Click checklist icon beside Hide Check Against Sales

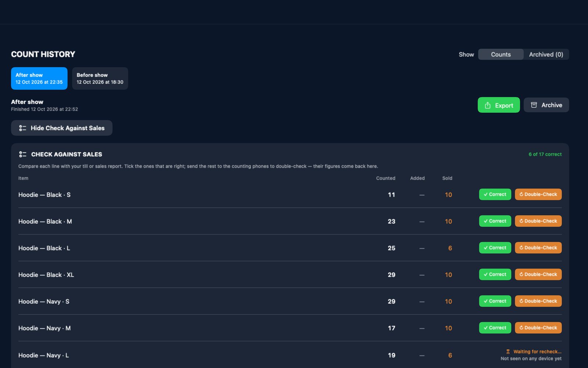23,128
